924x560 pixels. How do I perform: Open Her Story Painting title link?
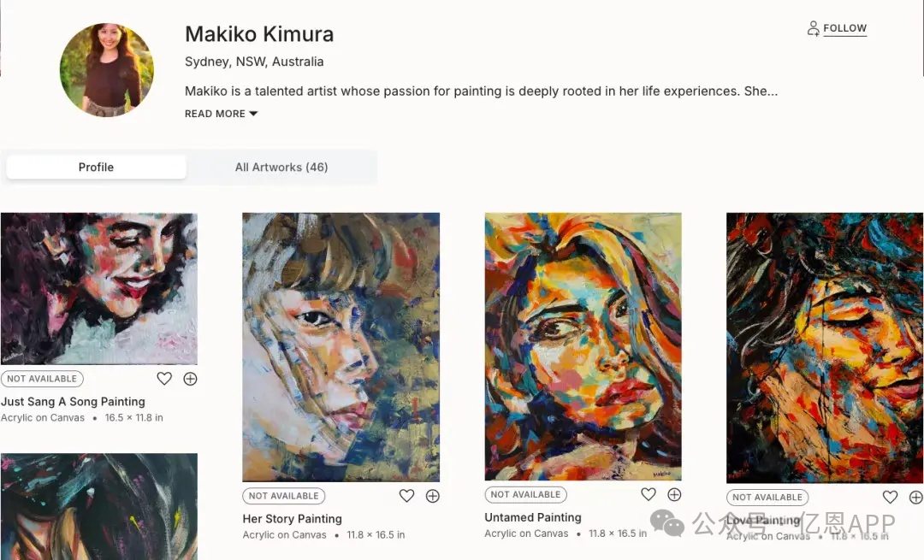point(292,519)
